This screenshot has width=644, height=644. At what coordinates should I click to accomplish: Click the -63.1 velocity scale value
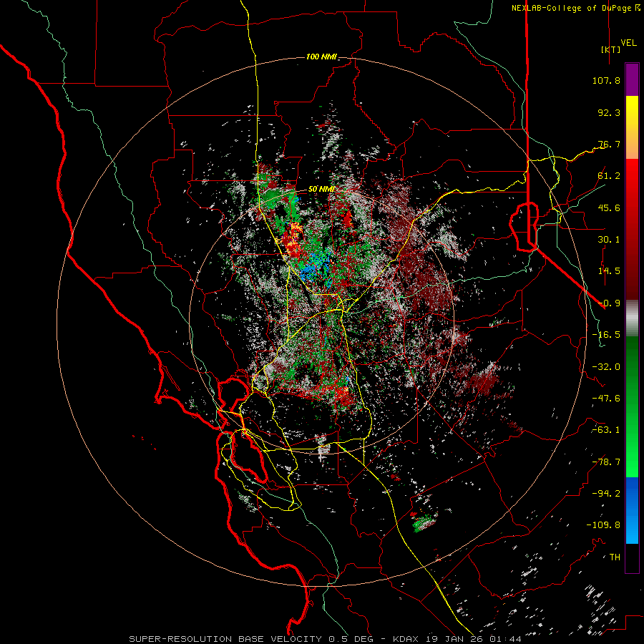point(606,430)
